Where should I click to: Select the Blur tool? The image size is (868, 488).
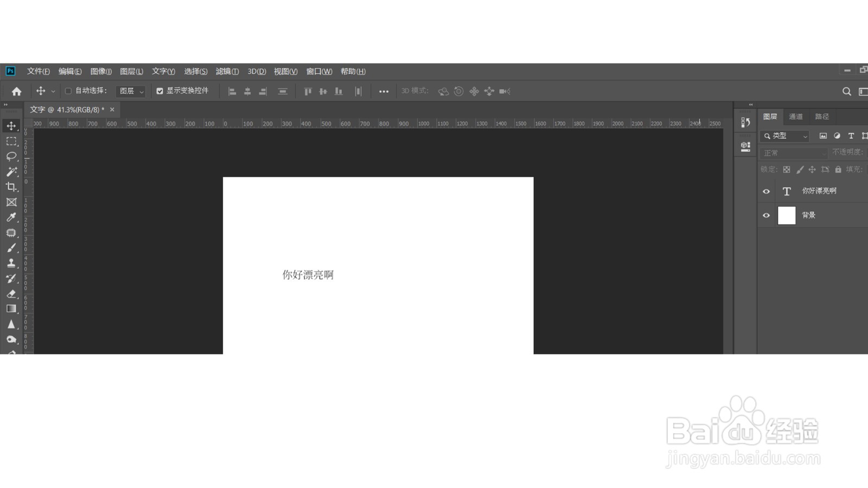click(11, 324)
